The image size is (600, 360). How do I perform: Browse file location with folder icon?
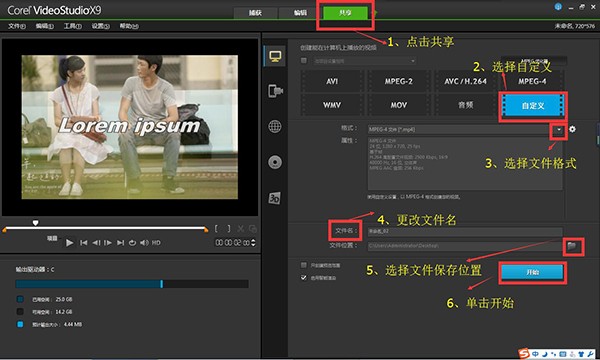click(x=572, y=246)
